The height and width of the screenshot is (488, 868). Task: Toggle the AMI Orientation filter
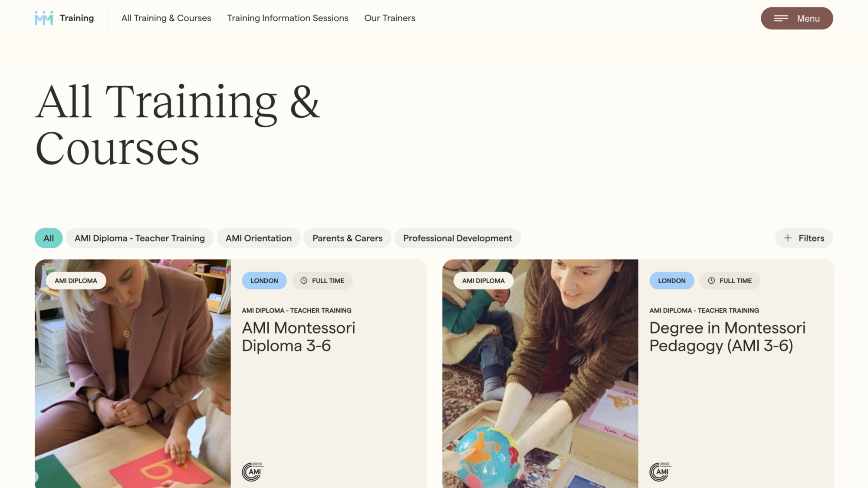click(259, 238)
